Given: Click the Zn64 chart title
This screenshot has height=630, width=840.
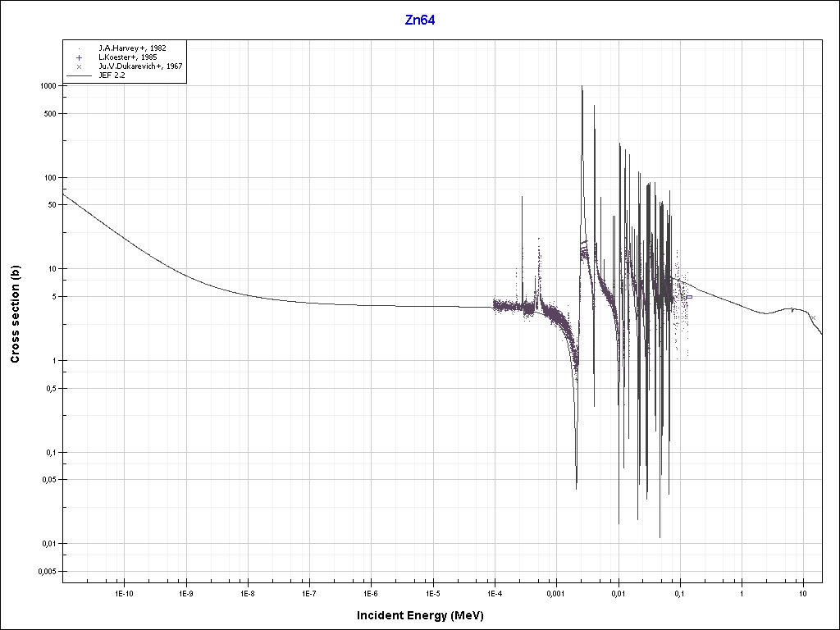Looking at the screenshot, I should 419,21.
